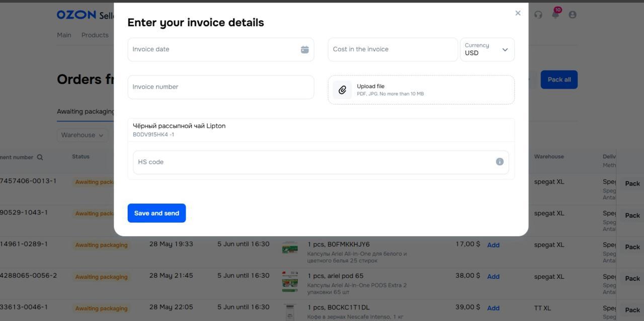Switch to Awaiting packaging tab
The image size is (644, 321).
click(x=86, y=112)
